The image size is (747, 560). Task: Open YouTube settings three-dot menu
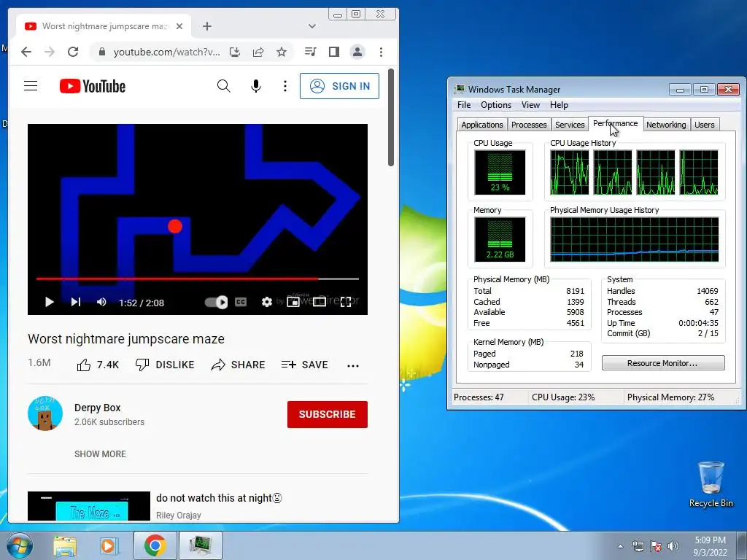(285, 86)
